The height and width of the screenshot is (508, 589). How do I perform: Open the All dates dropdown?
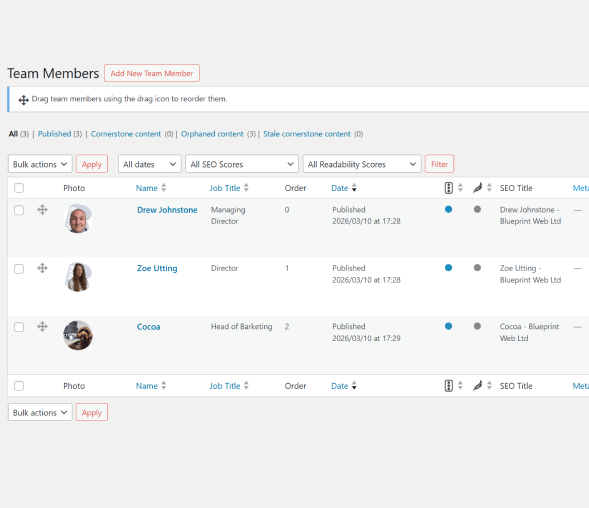[x=150, y=164]
